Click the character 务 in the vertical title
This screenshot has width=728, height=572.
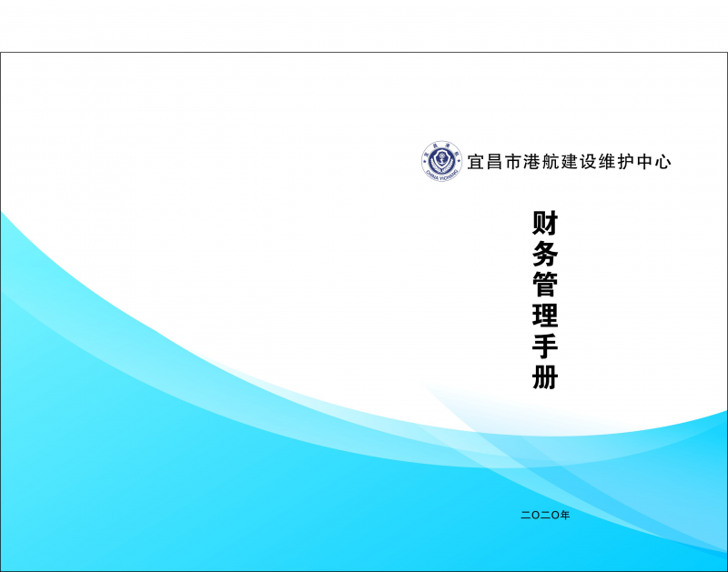[544, 254]
